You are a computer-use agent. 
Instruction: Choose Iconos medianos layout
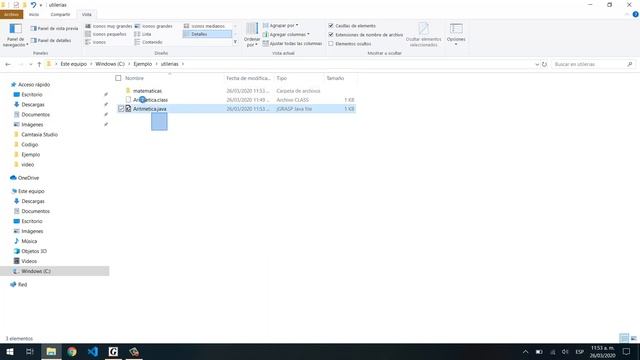pyautogui.click(x=204, y=26)
